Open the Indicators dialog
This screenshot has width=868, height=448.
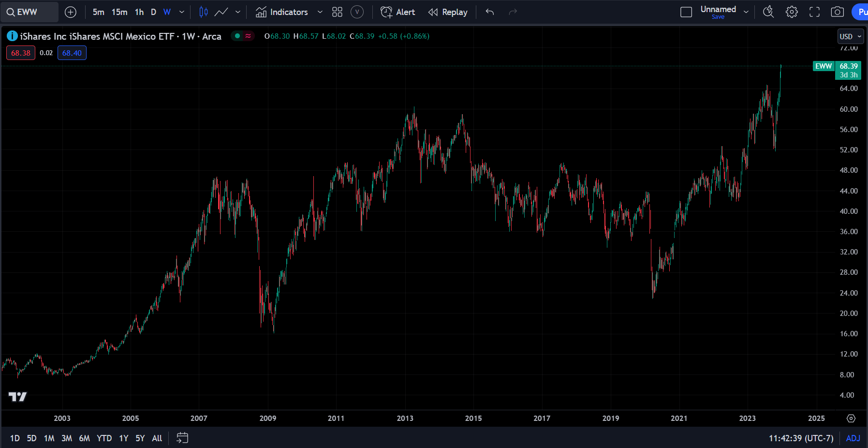281,12
